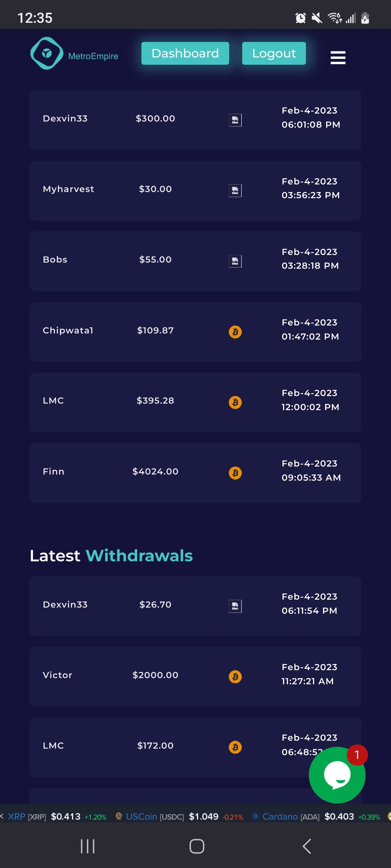Click Bitcoin icon in Victor withdrawal row
Image resolution: width=391 pixels, height=868 pixels.
pyautogui.click(x=235, y=676)
